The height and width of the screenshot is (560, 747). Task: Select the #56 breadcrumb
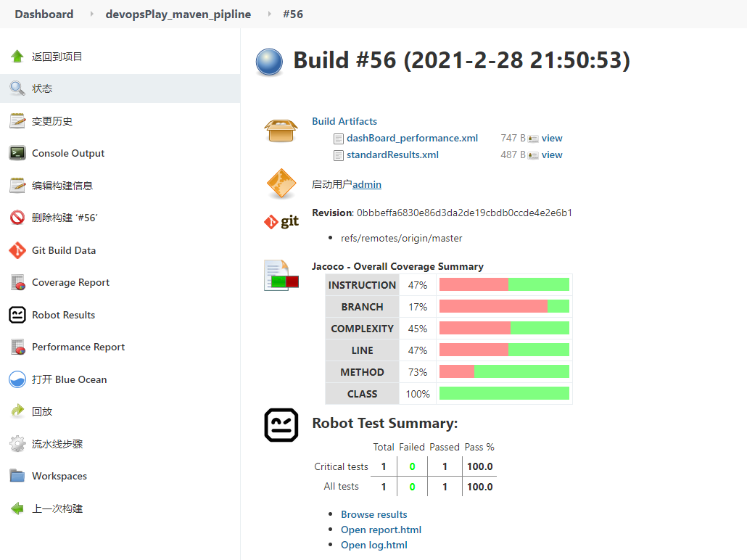(x=293, y=15)
